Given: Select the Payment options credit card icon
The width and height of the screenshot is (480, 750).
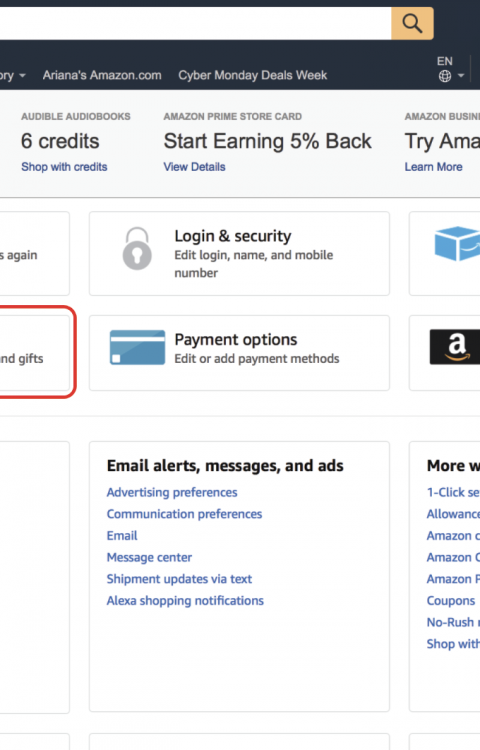Looking at the screenshot, I should coord(137,347).
